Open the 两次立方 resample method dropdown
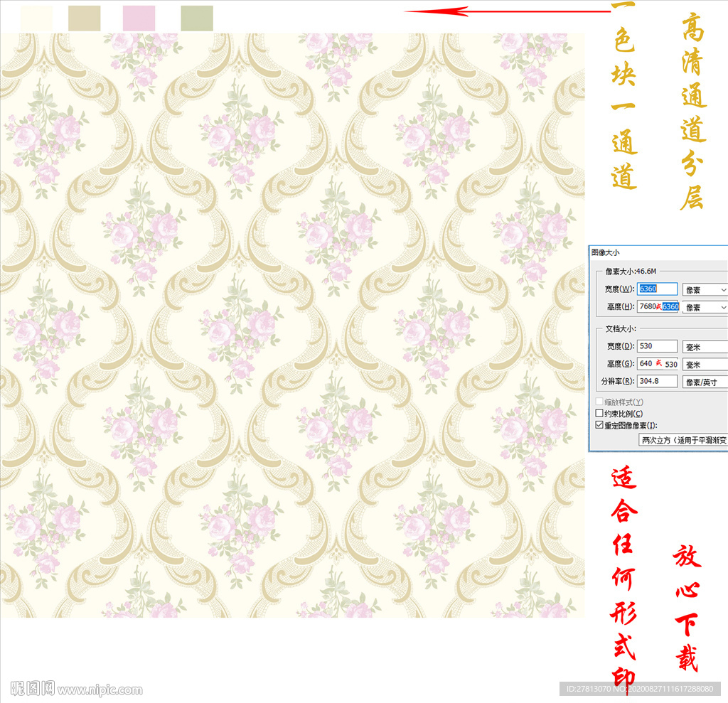 [x=683, y=440]
